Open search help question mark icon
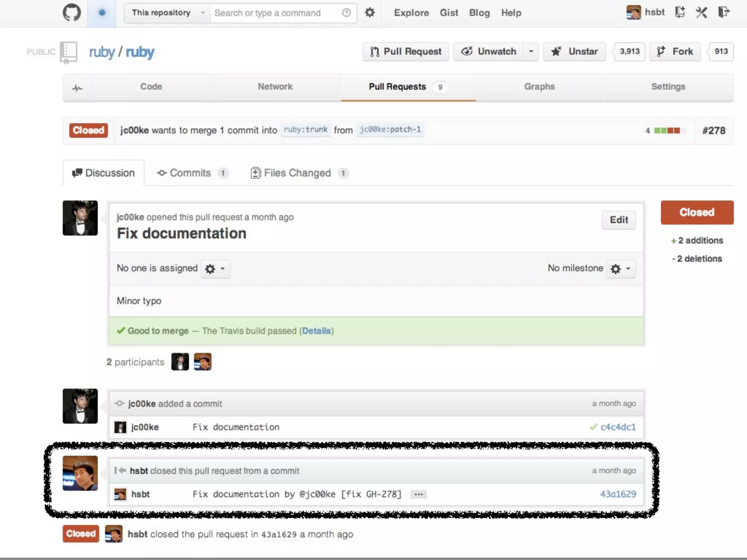This screenshot has height=560, width=747. point(346,13)
